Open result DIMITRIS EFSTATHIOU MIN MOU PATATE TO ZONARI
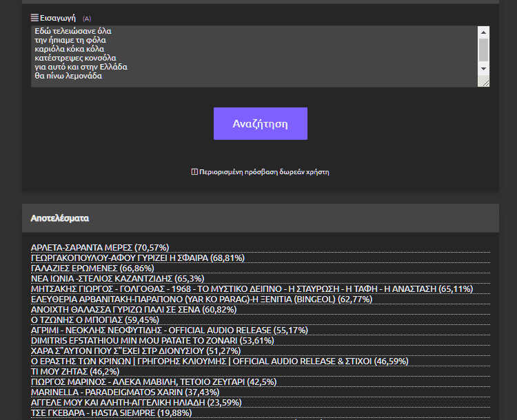Screen dimensions: 517x420 pos(152,340)
